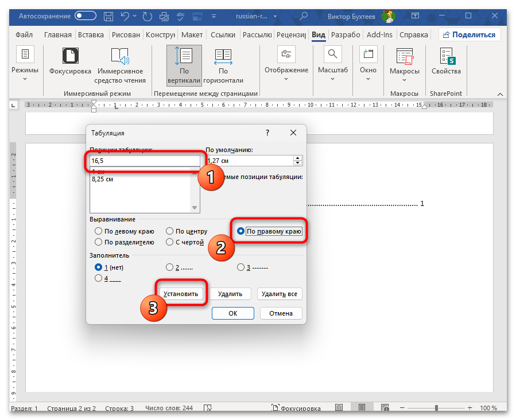Click Cancel in tab dialog
Image resolution: width=516 pixels, height=420 pixels.
tap(281, 313)
